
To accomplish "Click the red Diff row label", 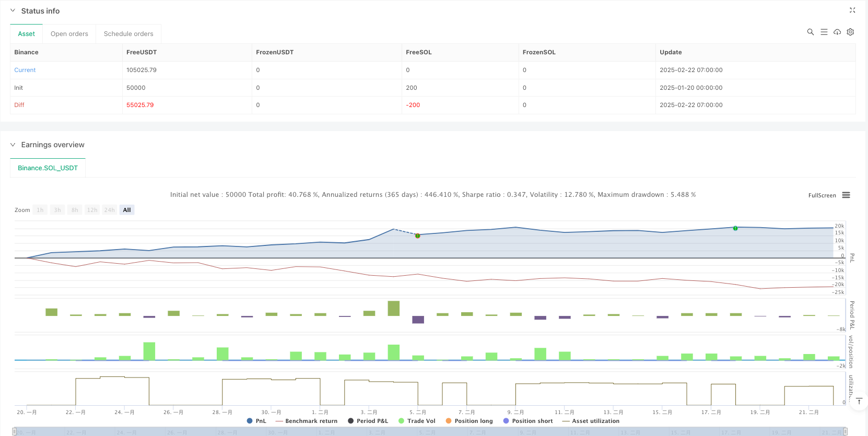I will (x=19, y=105).
